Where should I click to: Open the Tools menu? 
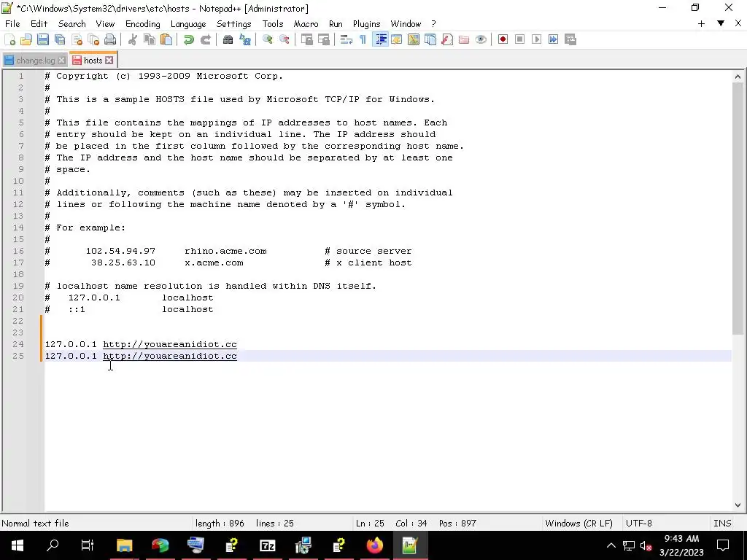coord(273,24)
